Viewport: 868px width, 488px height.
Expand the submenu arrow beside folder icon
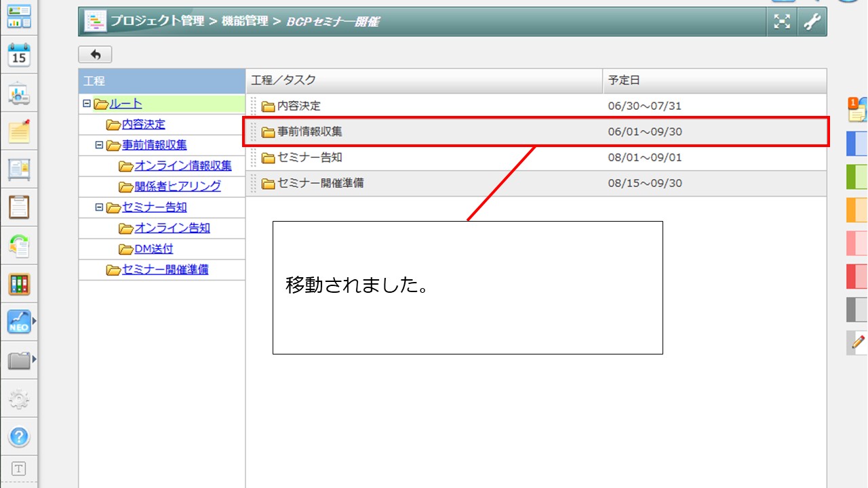[x=34, y=360]
